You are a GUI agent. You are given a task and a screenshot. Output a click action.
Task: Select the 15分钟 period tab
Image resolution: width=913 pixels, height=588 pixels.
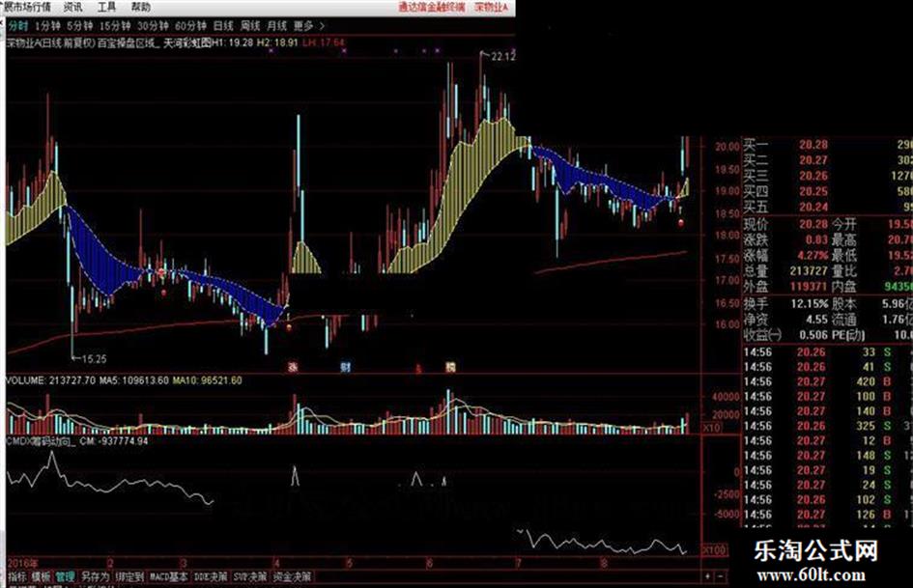[115, 26]
